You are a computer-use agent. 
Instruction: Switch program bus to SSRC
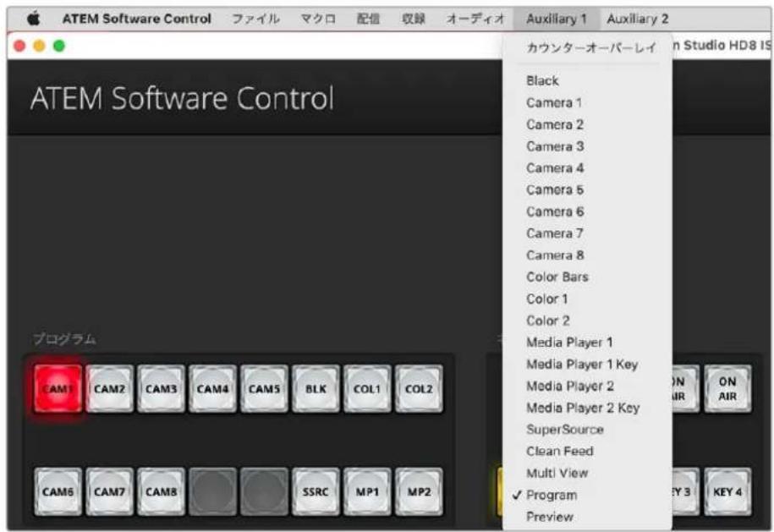tap(316, 491)
